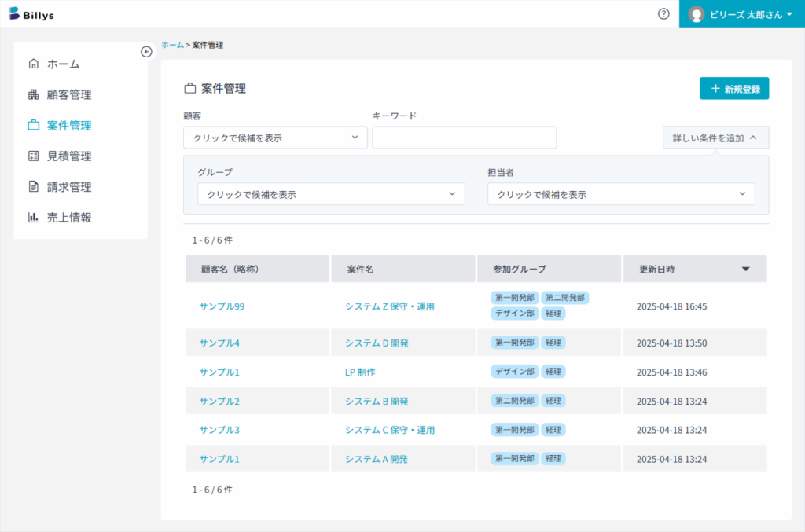Collapse 詳しい条件を追加 panel
Image resolution: width=805 pixels, height=532 pixels.
[715, 138]
